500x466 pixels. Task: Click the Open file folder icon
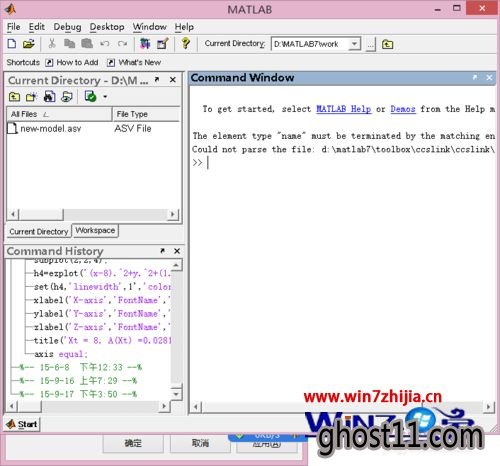(29, 44)
